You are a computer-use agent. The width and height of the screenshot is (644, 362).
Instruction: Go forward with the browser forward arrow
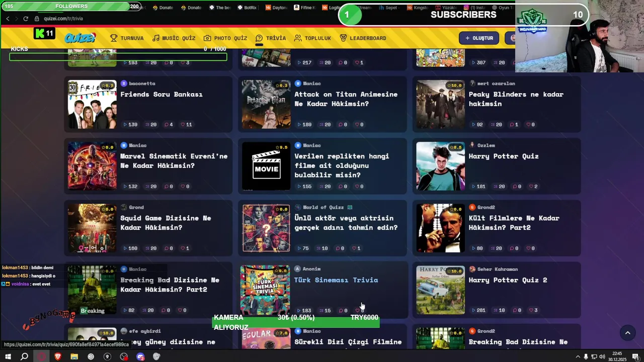coord(16,19)
